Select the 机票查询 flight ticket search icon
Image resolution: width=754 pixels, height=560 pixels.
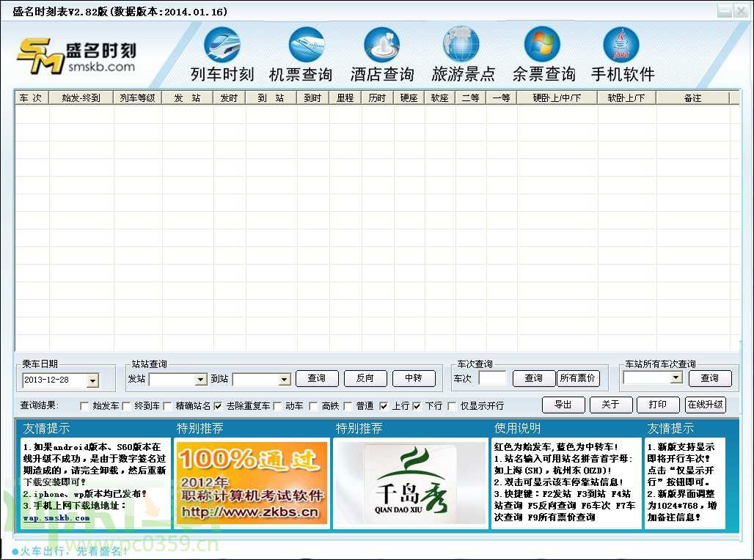(x=301, y=51)
